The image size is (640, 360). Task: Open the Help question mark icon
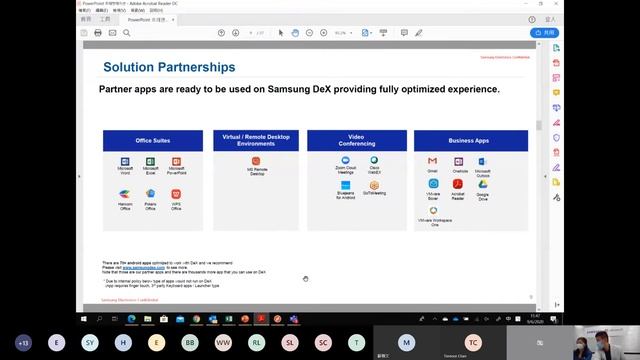[x=532, y=20]
